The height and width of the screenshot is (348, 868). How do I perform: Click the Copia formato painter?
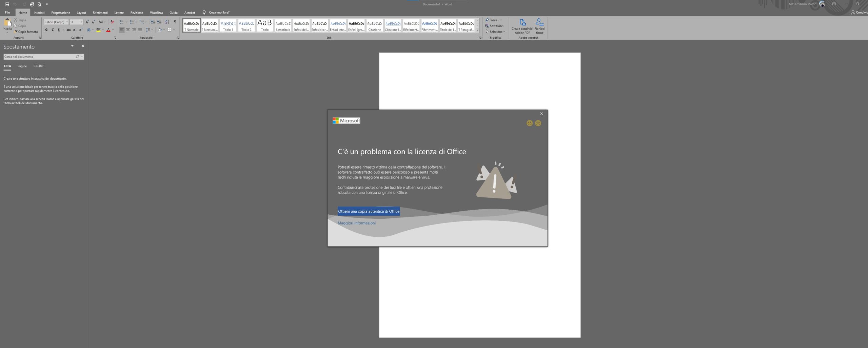(26, 32)
